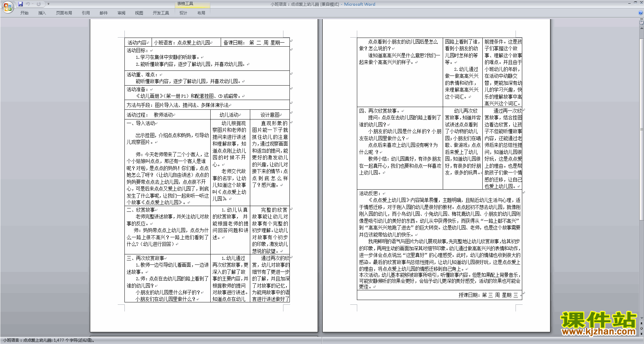Open table tools 布局 tab
Image resolution: width=644 pixels, height=344 pixels.
pyautogui.click(x=201, y=13)
